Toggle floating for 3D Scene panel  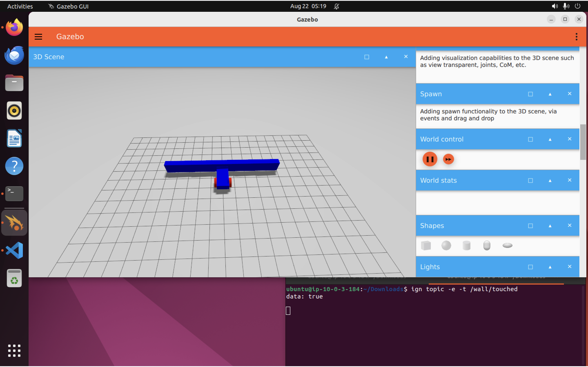click(367, 57)
